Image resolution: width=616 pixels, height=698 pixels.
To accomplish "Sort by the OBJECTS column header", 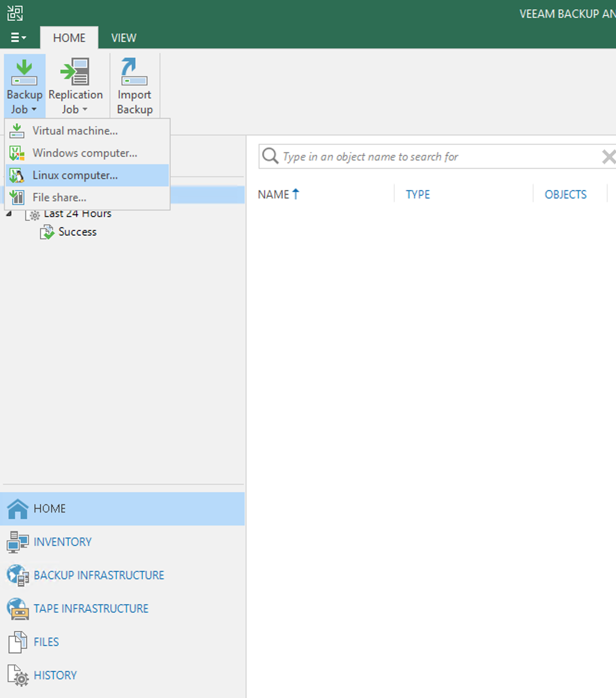I will [566, 194].
